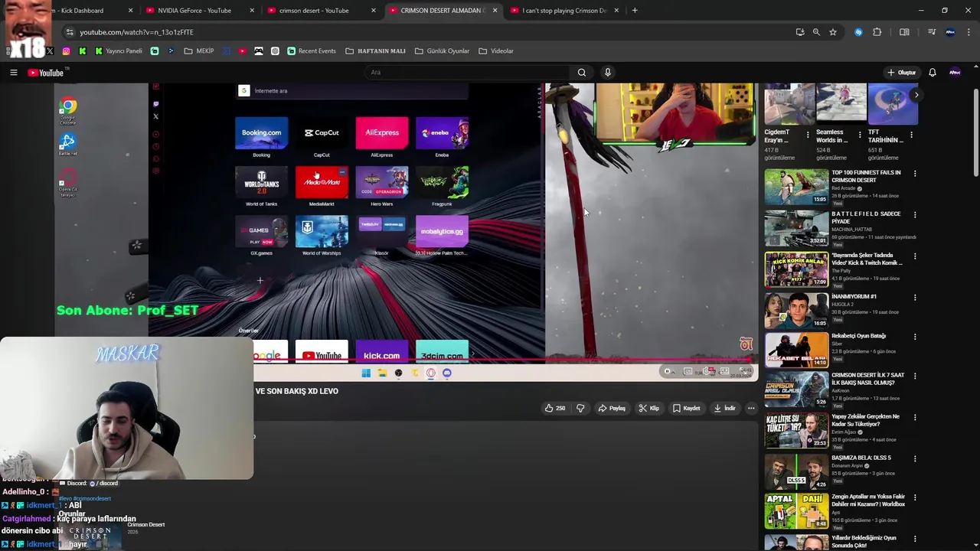The image size is (980, 551).
Task: Open options for BATTLEFIELD SADECE PİYADE video
Action: pos(915,215)
